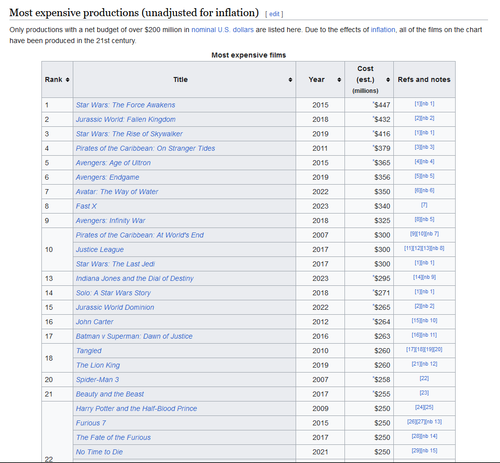Open the Fast X film link
Screen dimensions: 500x463
(86, 206)
